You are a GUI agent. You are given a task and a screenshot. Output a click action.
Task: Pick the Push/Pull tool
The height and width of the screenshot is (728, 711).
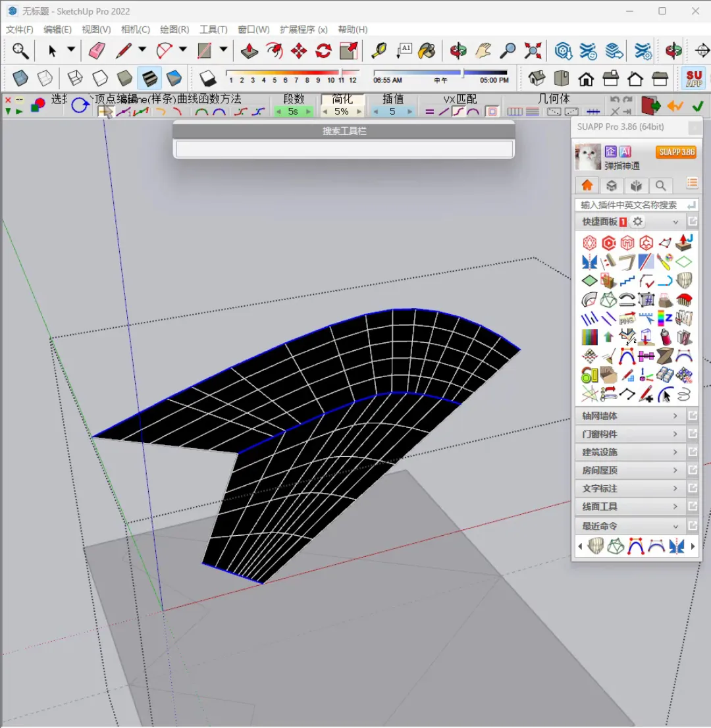(x=250, y=50)
